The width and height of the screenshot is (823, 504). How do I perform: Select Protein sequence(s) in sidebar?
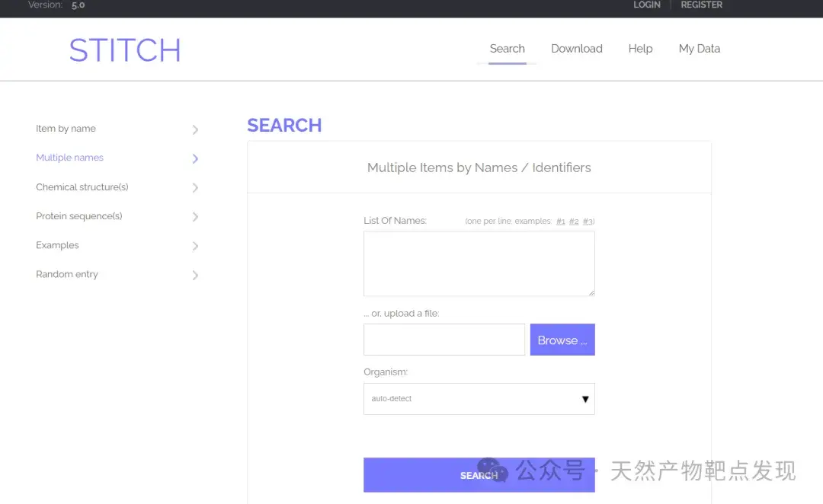point(78,216)
